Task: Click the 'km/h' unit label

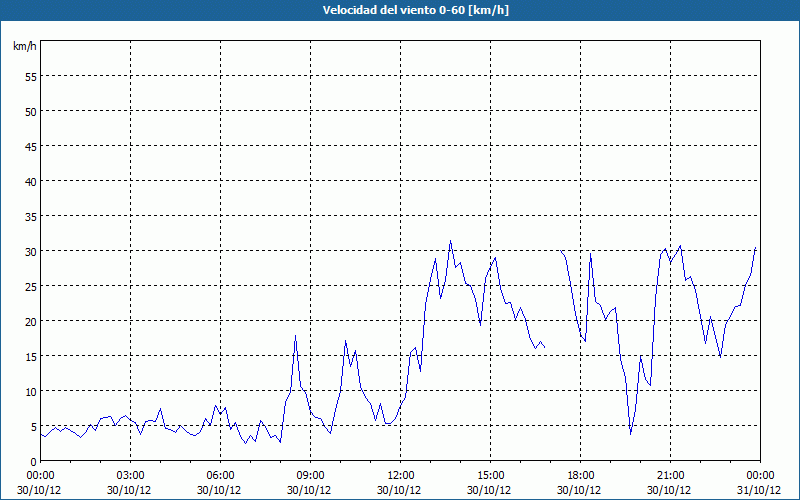Action: click(25, 46)
